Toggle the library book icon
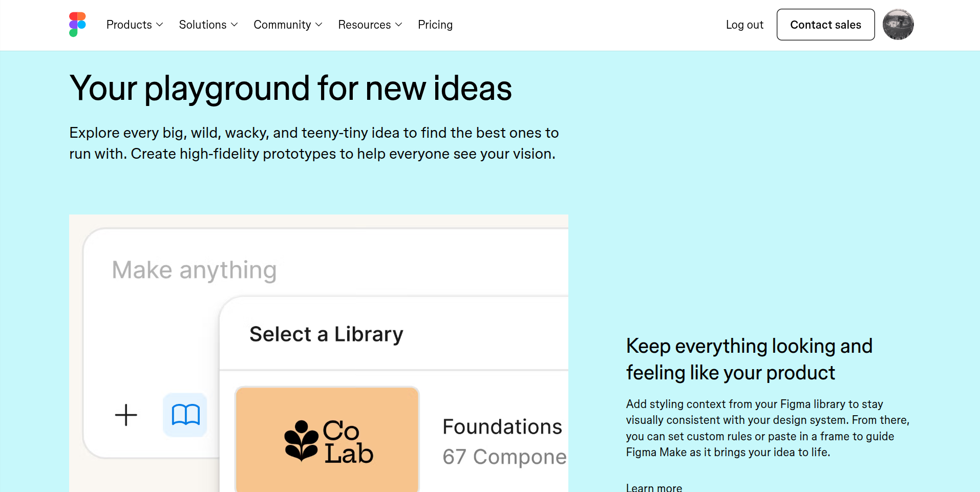This screenshot has width=980, height=492. click(185, 415)
